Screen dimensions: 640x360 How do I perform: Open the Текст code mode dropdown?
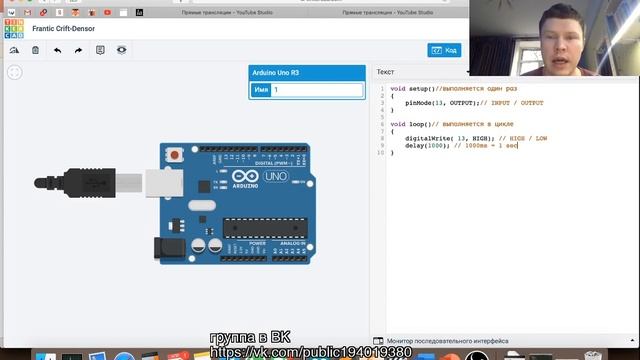422,72
